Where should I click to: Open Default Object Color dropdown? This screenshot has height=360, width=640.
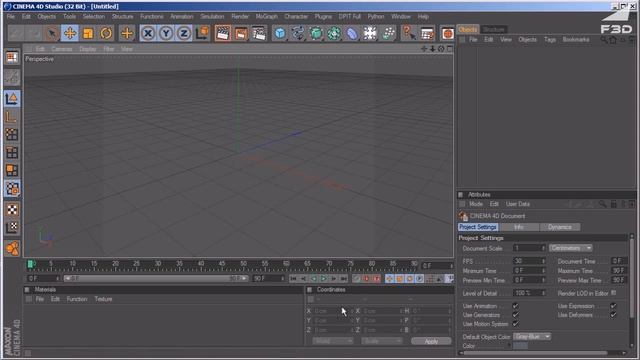(532, 337)
